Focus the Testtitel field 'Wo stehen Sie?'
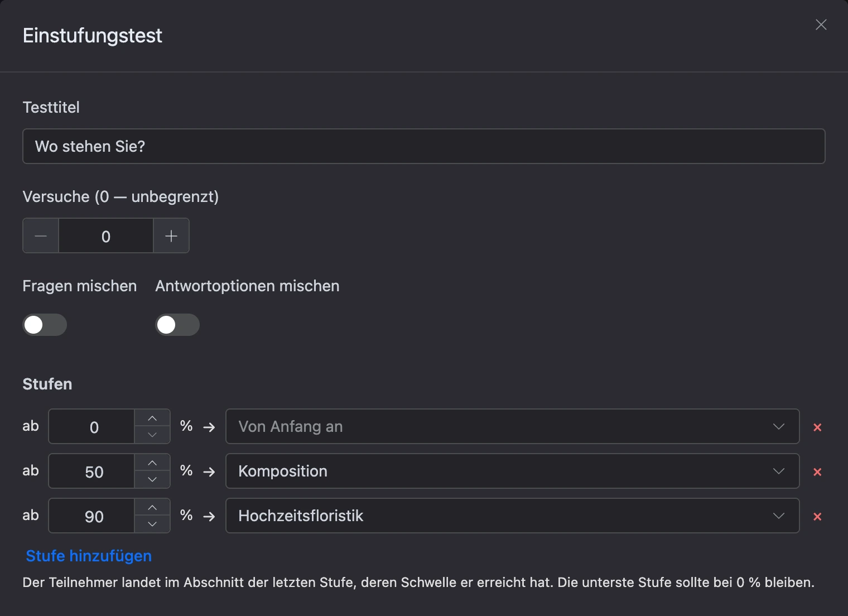848x616 pixels. [423, 146]
